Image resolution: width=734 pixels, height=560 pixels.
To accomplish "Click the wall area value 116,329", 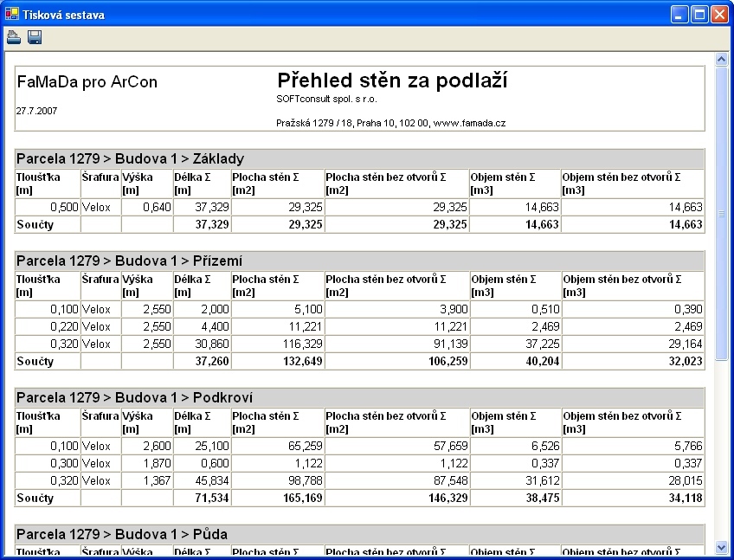I will pos(302,344).
